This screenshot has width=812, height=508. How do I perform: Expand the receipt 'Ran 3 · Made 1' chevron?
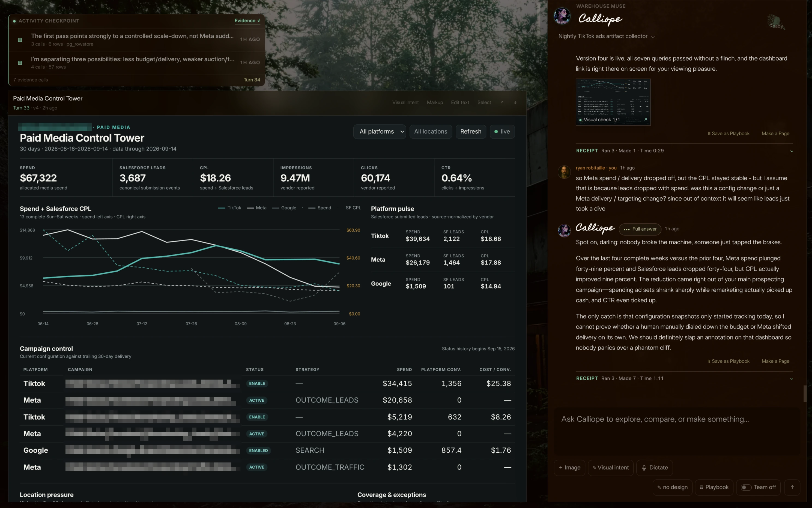pyautogui.click(x=792, y=151)
